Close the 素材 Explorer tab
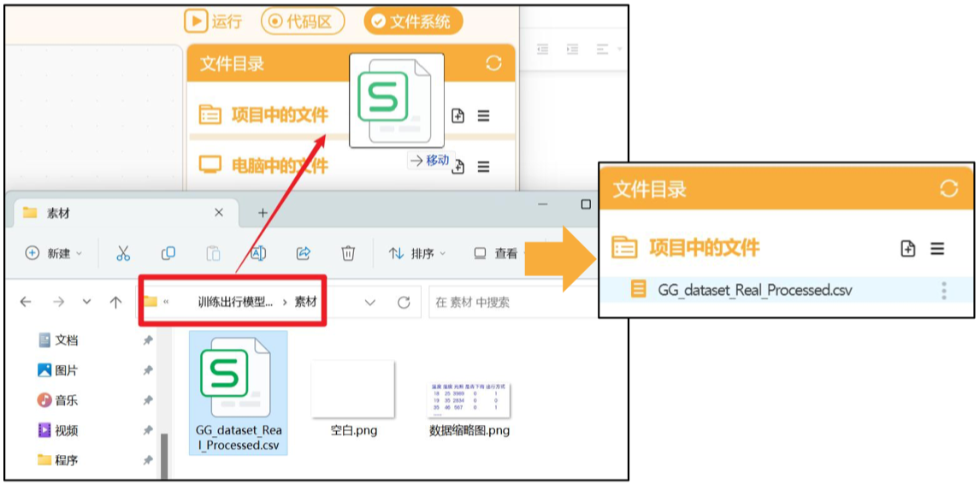The height and width of the screenshot is (484, 980). point(219,213)
